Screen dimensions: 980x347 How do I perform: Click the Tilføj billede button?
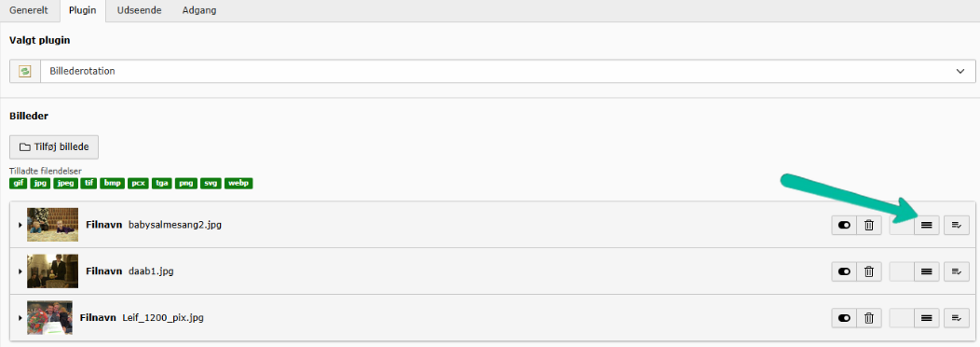point(54,147)
